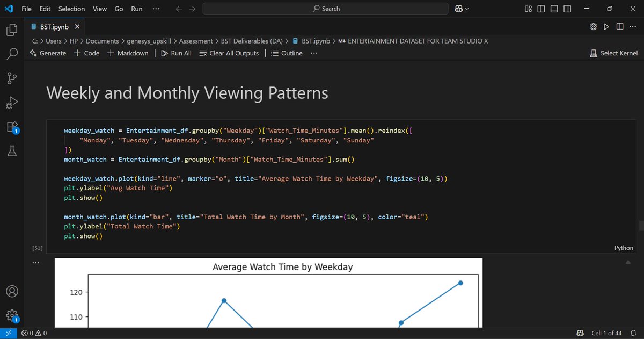644x339 pixels.
Task: Click the HP breadcrumb segment
Action: 74,41
